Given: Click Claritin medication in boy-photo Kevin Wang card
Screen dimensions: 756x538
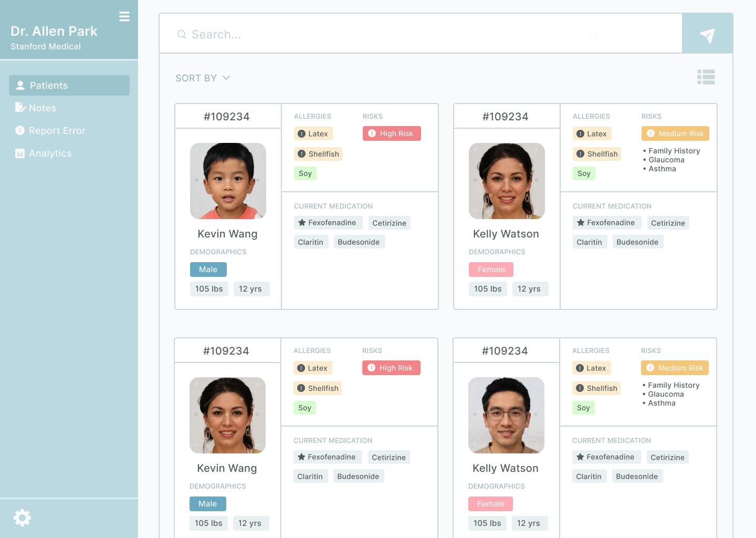Looking at the screenshot, I should (x=311, y=242).
